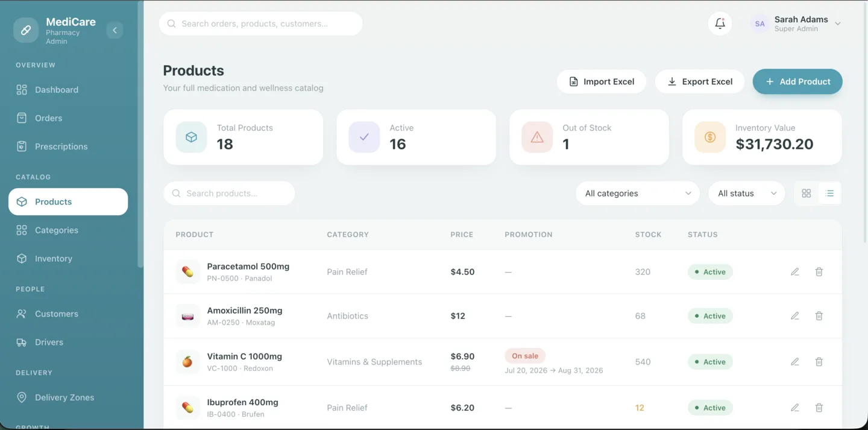Click the sidebar scrollbar
Viewport: 868px width, 430px height.
point(140,134)
